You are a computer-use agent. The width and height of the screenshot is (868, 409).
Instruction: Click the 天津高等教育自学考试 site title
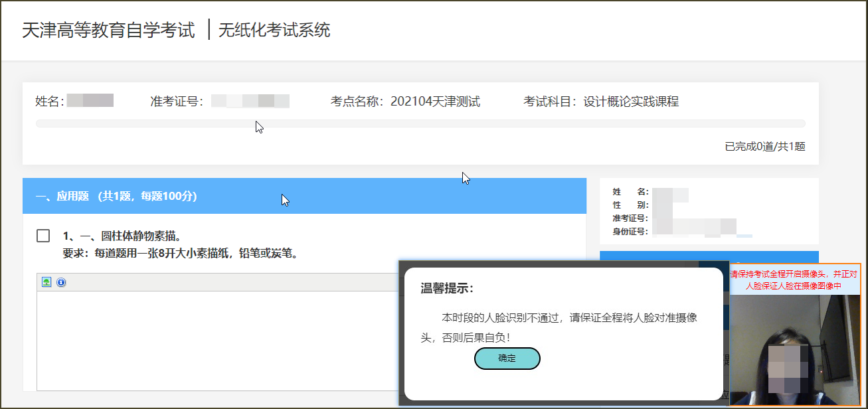[108, 31]
